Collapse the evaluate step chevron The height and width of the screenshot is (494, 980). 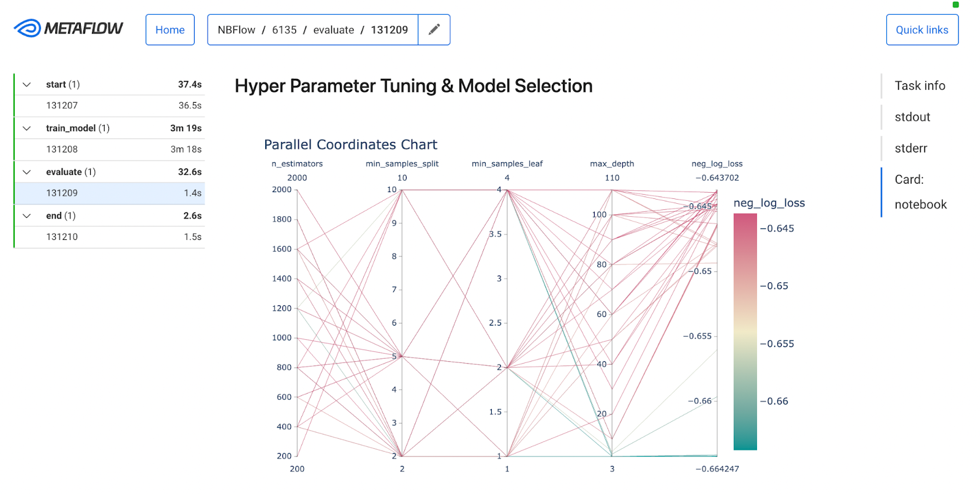[27, 172]
